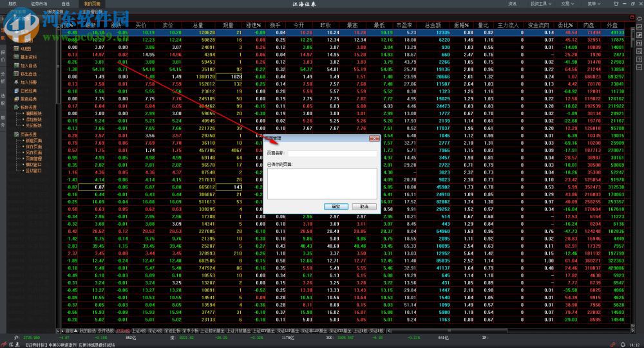This screenshot has width=644, height=348.
Task: Click the 汇 icon in bottom-left status bar
Action: coord(12,345)
